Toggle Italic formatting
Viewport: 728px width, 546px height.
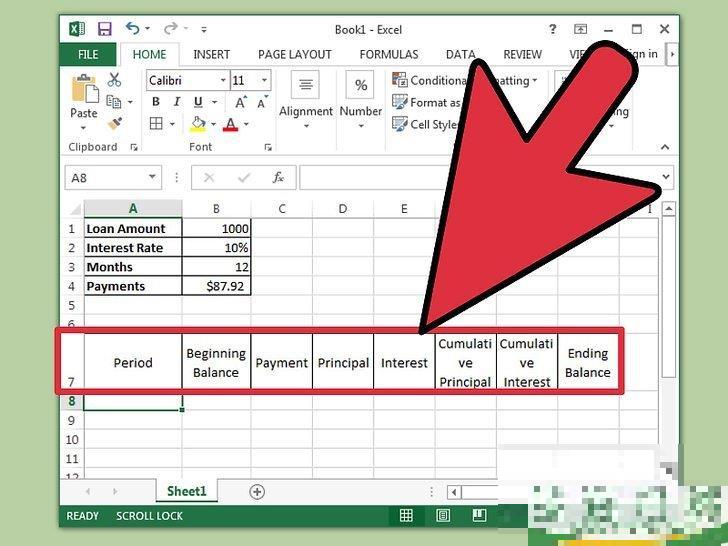point(177,102)
